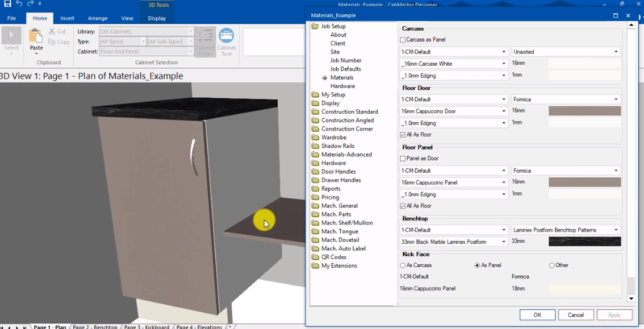Screen dimensions: 644x329
Task: Open the Page 2 - Benchtop tab
Action: click(95, 327)
